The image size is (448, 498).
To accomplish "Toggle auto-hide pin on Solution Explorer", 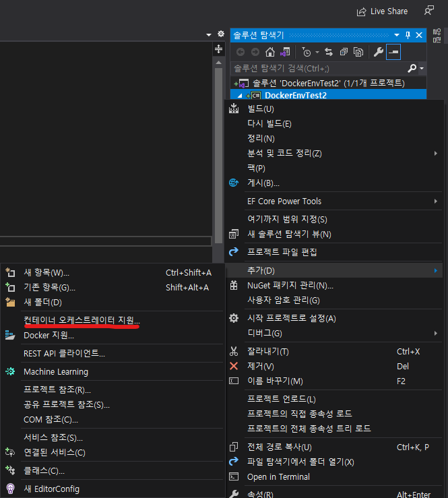I will (408, 35).
